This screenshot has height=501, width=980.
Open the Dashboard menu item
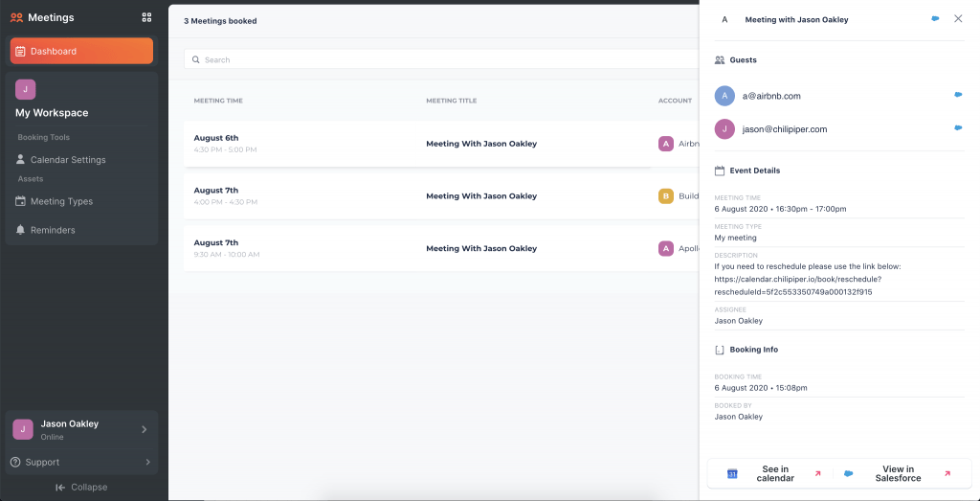click(x=81, y=52)
